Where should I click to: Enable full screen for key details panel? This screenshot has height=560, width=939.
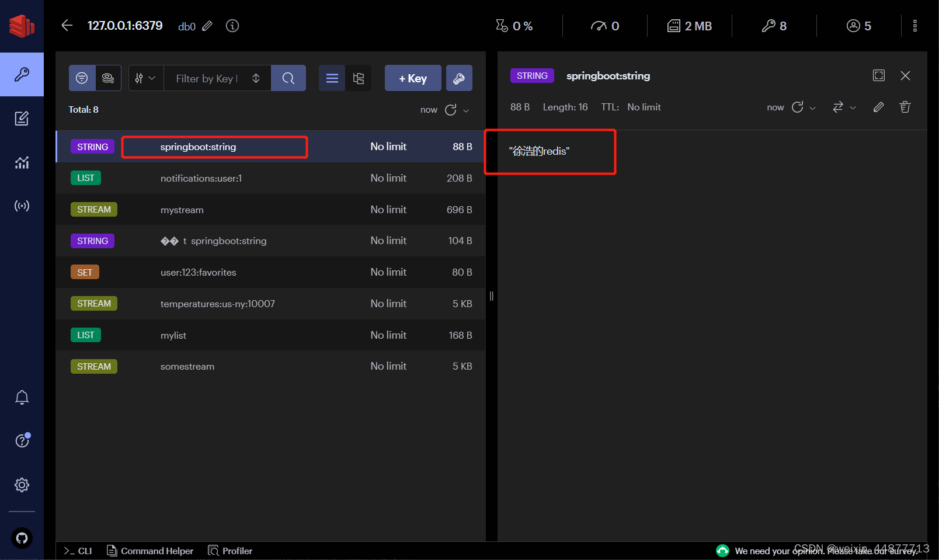[x=879, y=75]
